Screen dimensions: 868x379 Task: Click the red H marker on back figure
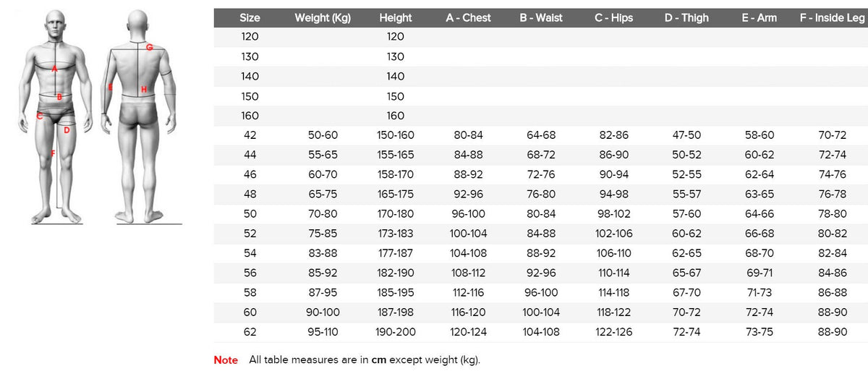tap(144, 90)
